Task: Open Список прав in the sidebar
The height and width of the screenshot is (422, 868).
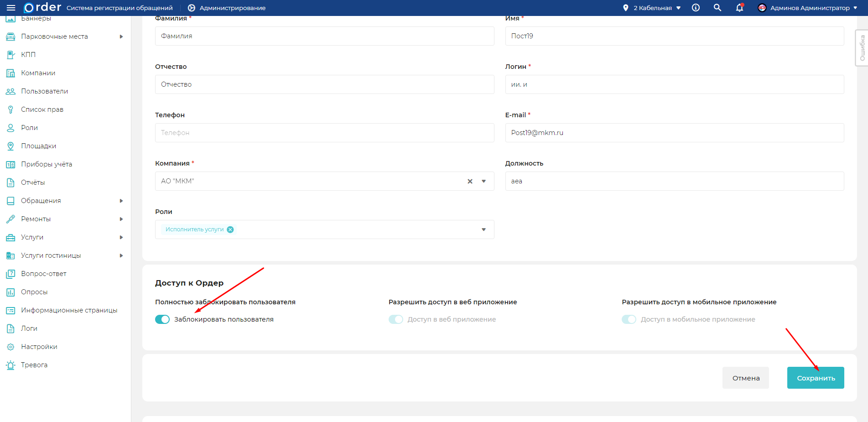Action: [42, 109]
